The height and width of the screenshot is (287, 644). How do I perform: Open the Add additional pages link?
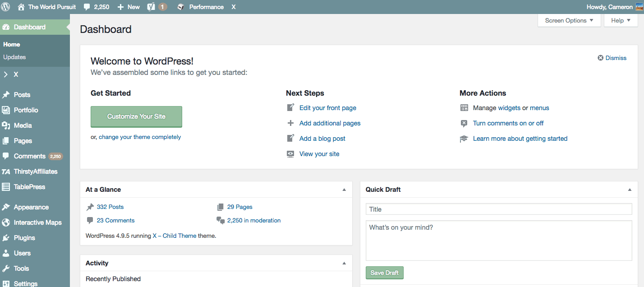(x=330, y=123)
